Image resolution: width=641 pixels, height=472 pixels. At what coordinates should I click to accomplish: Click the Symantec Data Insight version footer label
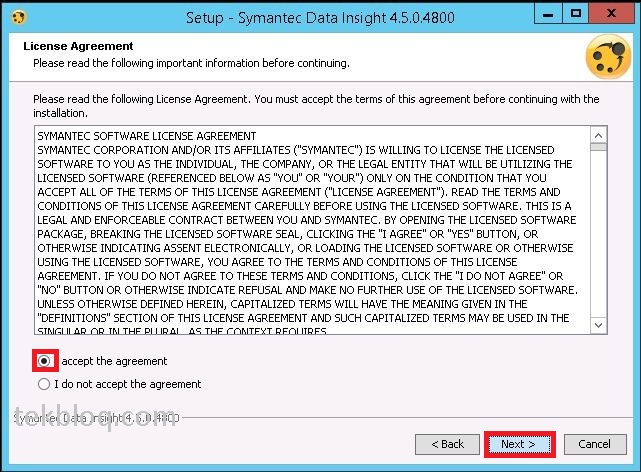pyautogui.click(x=96, y=418)
